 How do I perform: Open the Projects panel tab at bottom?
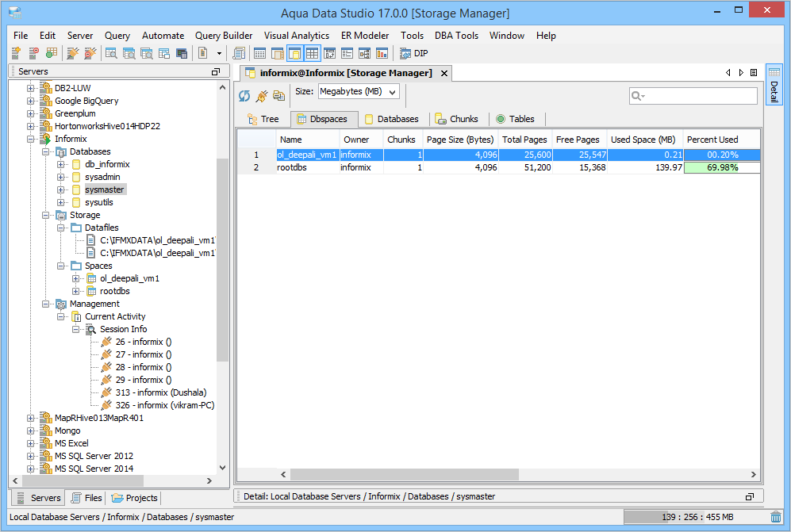[135, 498]
